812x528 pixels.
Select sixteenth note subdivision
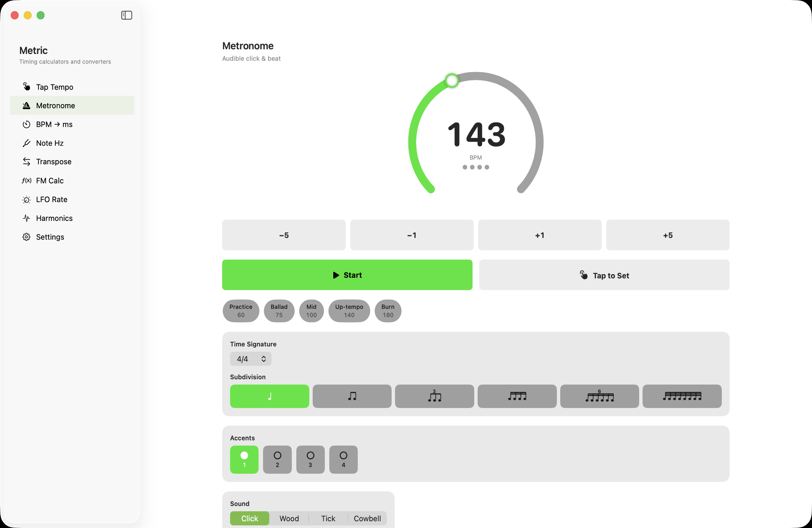[517, 396]
